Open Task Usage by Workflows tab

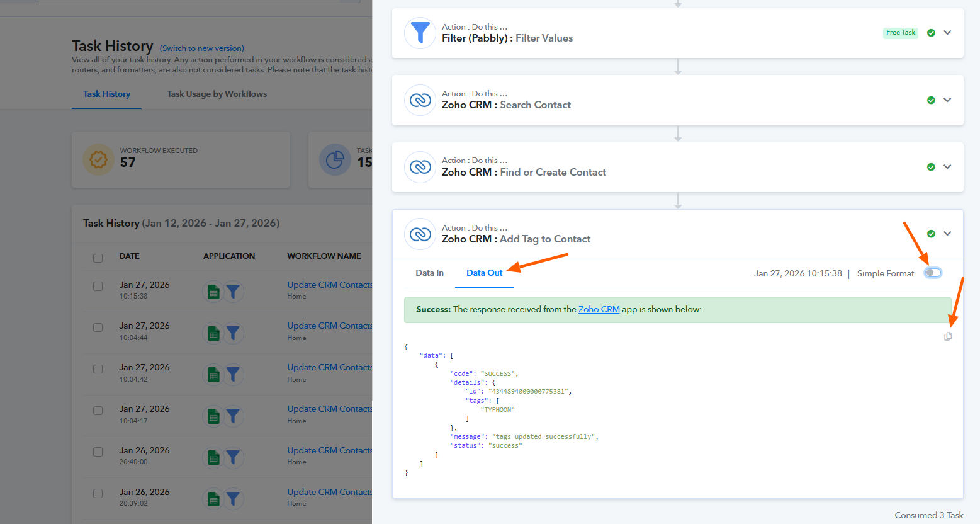pyautogui.click(x=217, y=94)
